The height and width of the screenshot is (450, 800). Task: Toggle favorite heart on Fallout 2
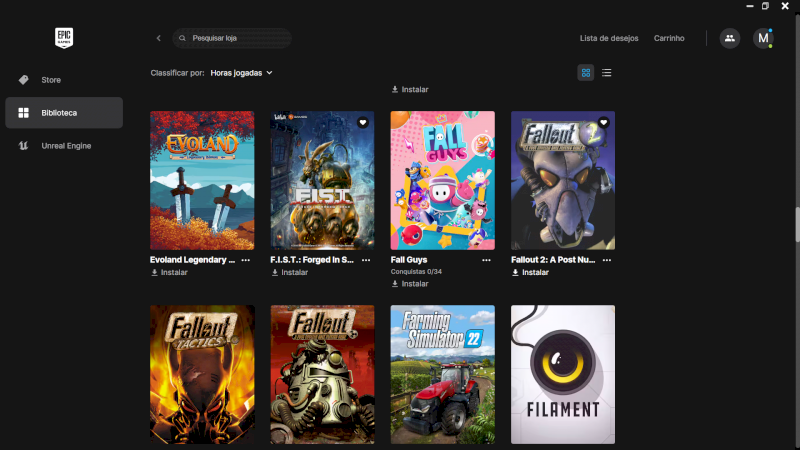click(604, 122)
